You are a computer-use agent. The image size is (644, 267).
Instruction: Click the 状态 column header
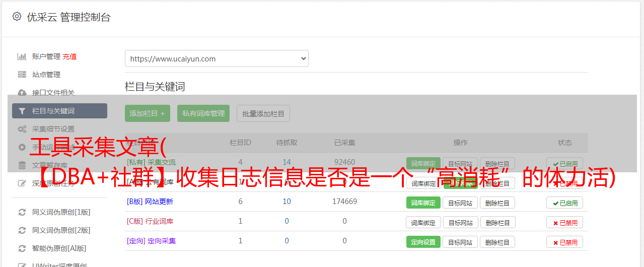(564, 143)
